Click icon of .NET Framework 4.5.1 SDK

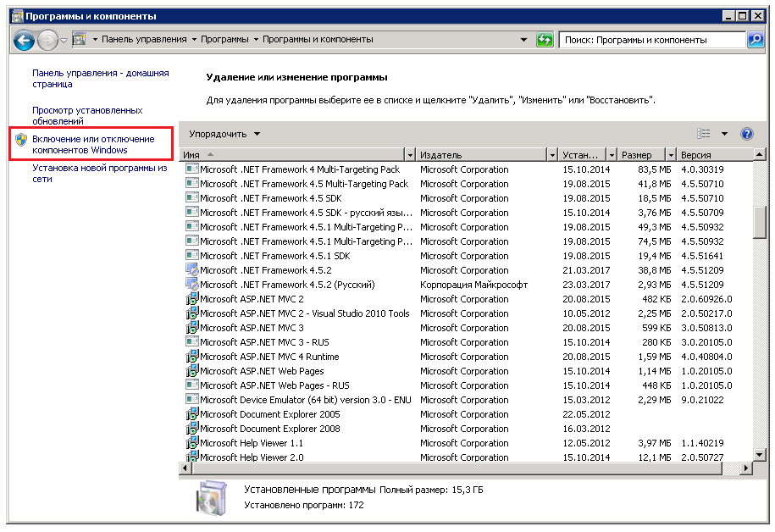click(191, 255)
